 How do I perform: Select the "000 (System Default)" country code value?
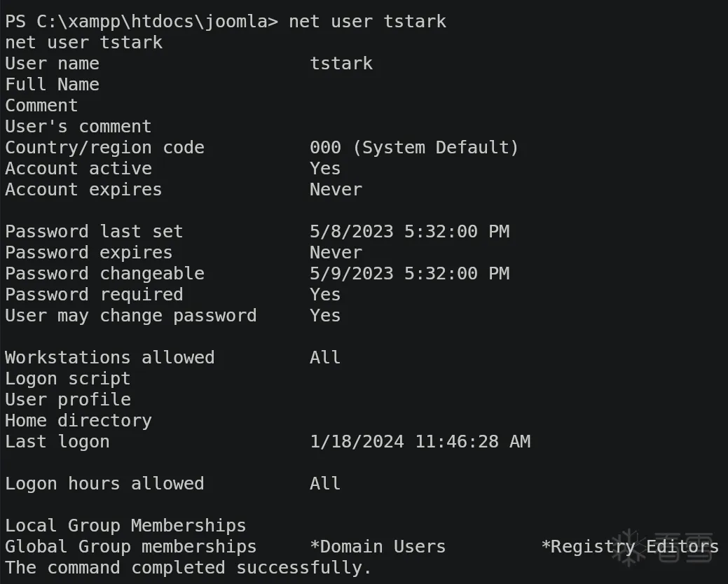[414, 147]
